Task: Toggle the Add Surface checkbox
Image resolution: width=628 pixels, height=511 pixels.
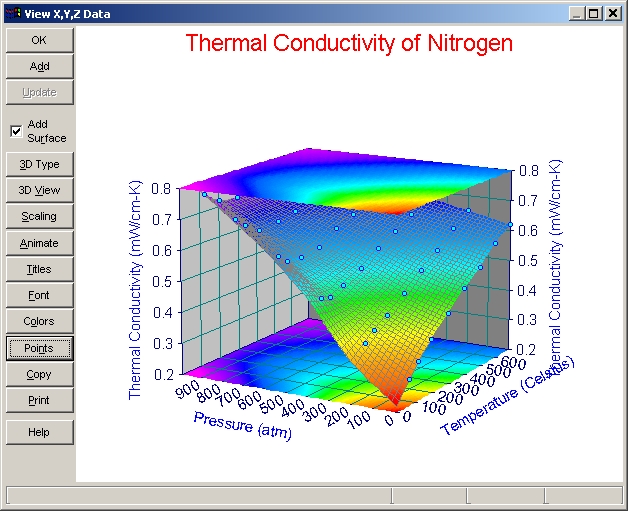Action: tap(16, 131)
